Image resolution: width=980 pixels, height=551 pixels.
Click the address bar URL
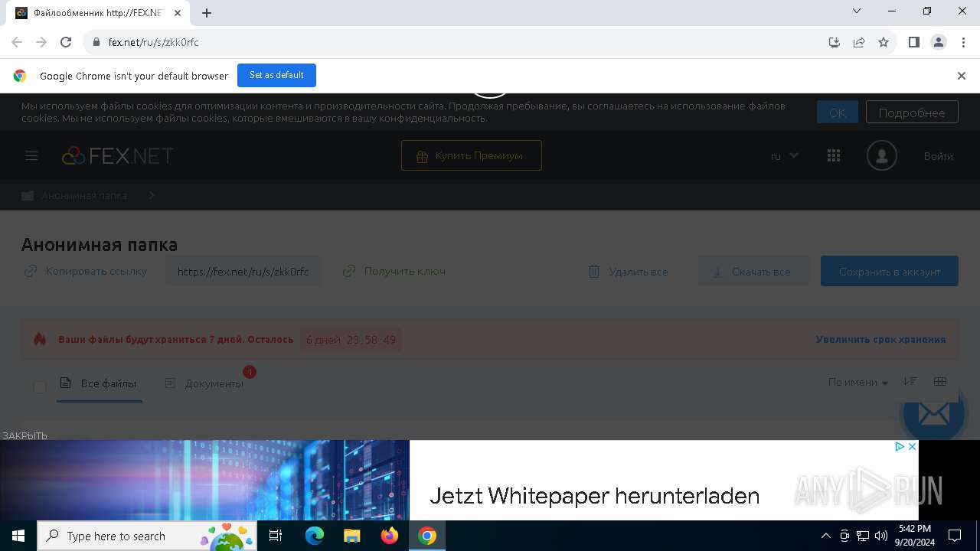click(x=153, y=42)
